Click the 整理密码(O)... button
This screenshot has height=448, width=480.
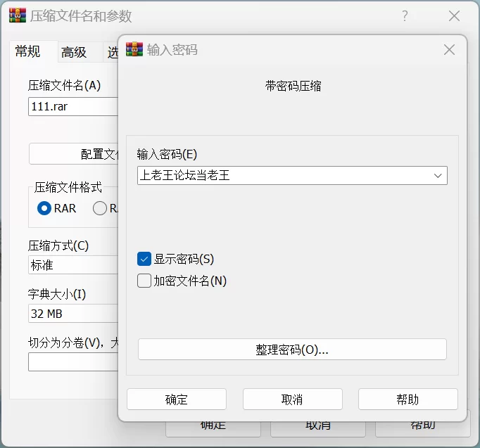pos(292,350)
